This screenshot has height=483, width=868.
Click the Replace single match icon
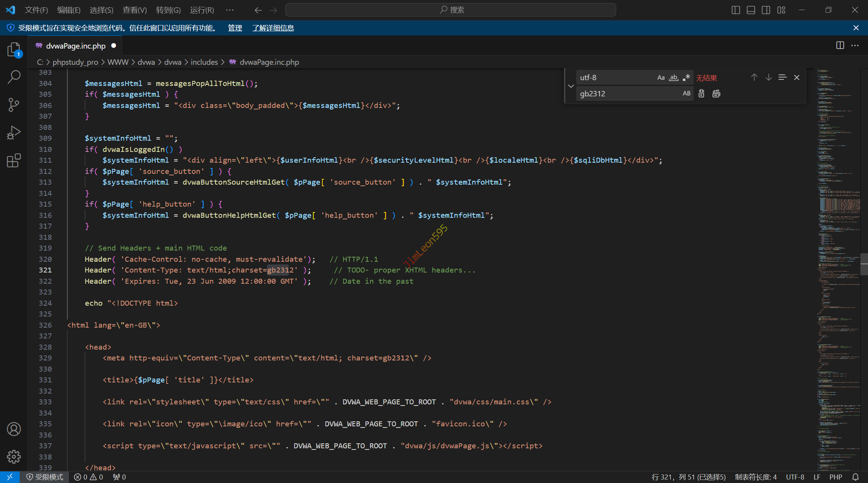point(701,94)
